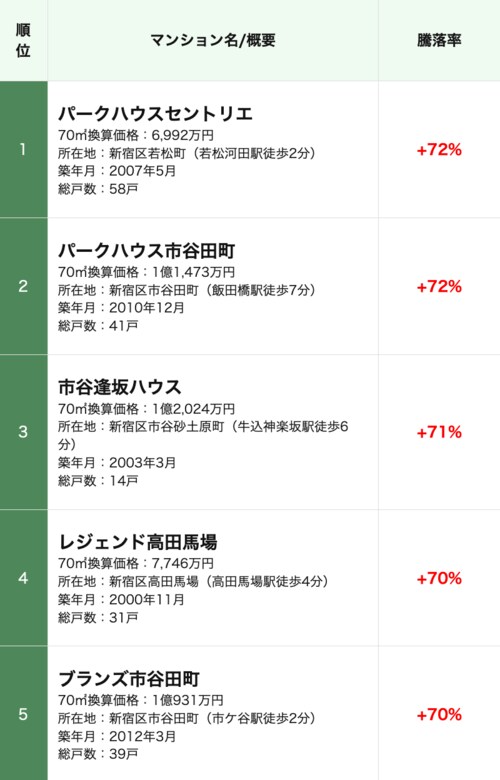500x780 pixels.
Task: Select the rank 3 green cell
Action: pyautogui.click(x=23, y=432)
